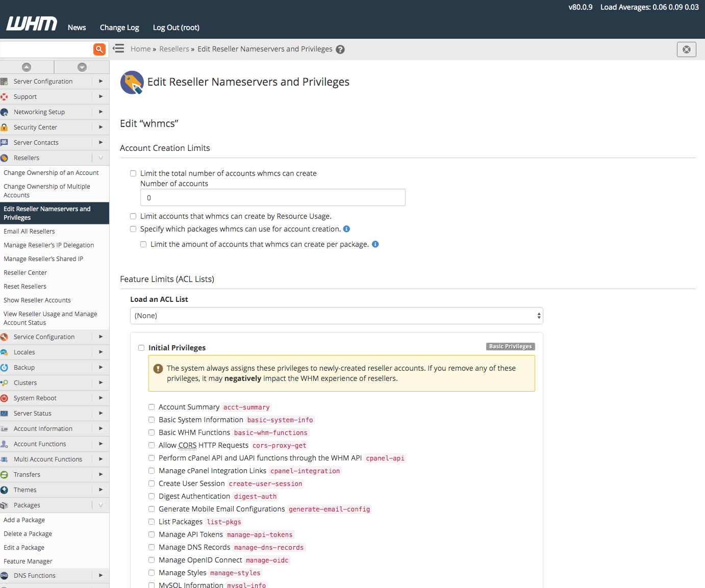Toggle the Initial Privileges checkbox
Image resolution: width=705 pixels, height=588 pixels.
pyautogui.click(x=141, y=348)
